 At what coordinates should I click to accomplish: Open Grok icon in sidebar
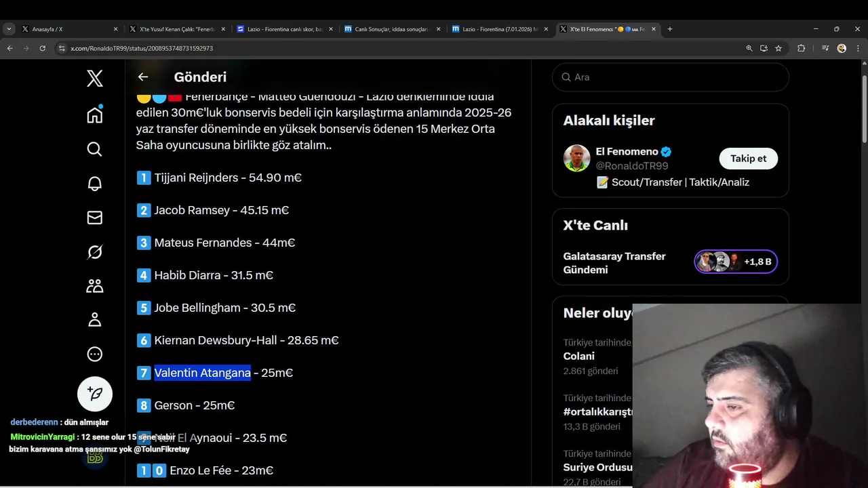(x=95, y=251)
